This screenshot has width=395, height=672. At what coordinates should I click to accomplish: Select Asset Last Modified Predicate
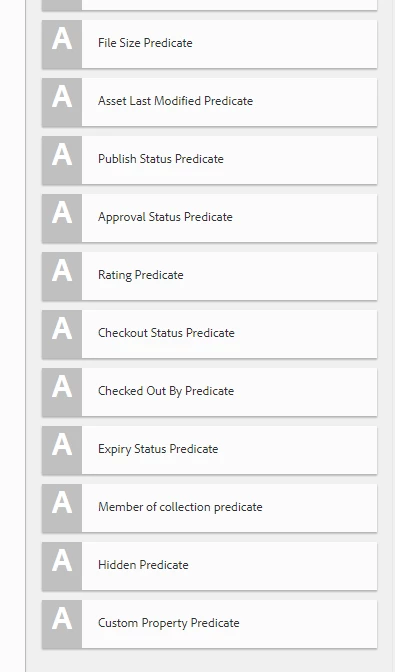pyautogui.click(x=209, y=102)
